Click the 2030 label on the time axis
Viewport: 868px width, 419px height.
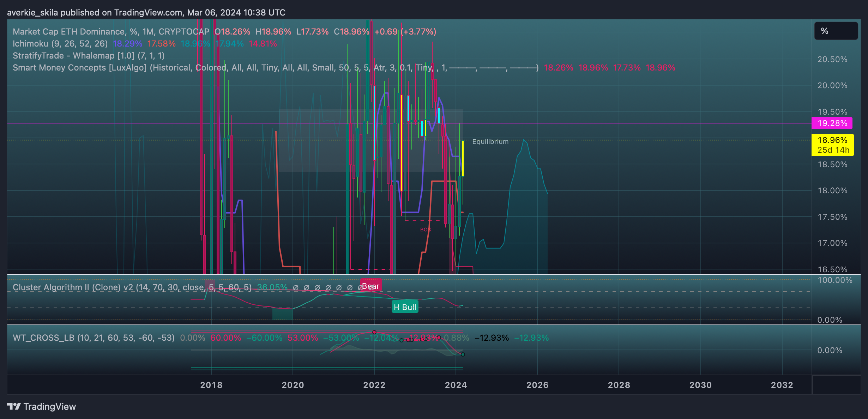pos(700,385)
